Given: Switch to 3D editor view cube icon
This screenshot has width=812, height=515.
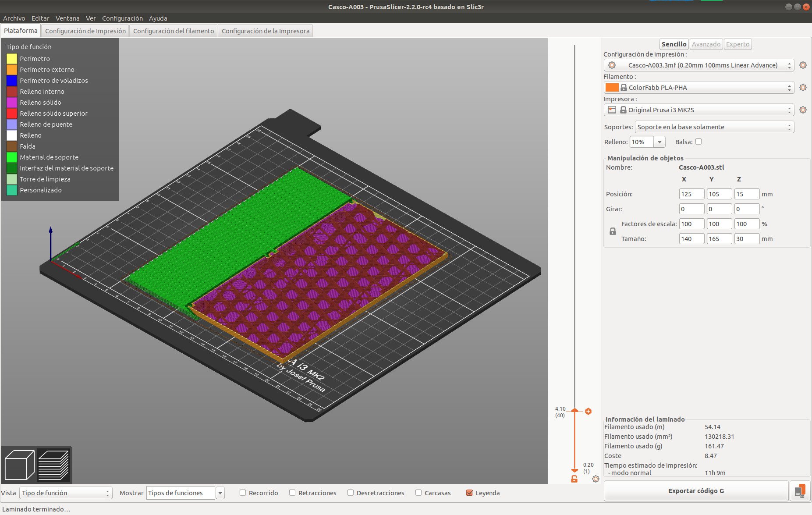Looking at the screenshot, I should (x=19, y=465).
